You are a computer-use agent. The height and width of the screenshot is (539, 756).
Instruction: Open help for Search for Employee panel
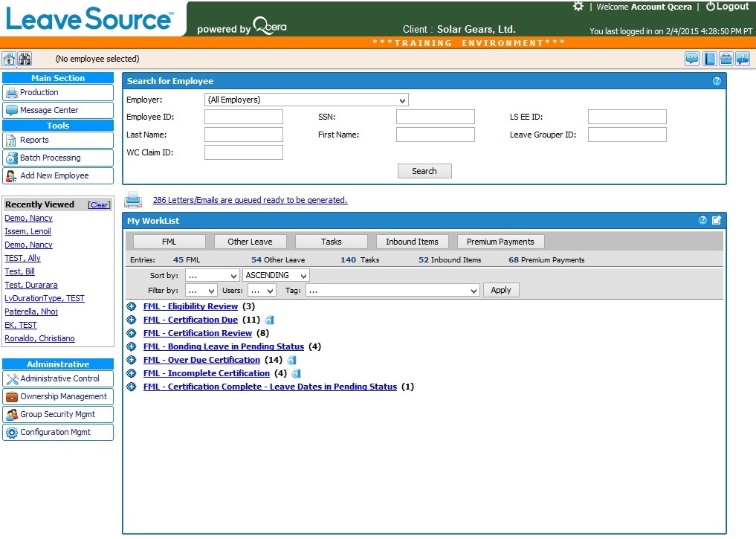717,81
